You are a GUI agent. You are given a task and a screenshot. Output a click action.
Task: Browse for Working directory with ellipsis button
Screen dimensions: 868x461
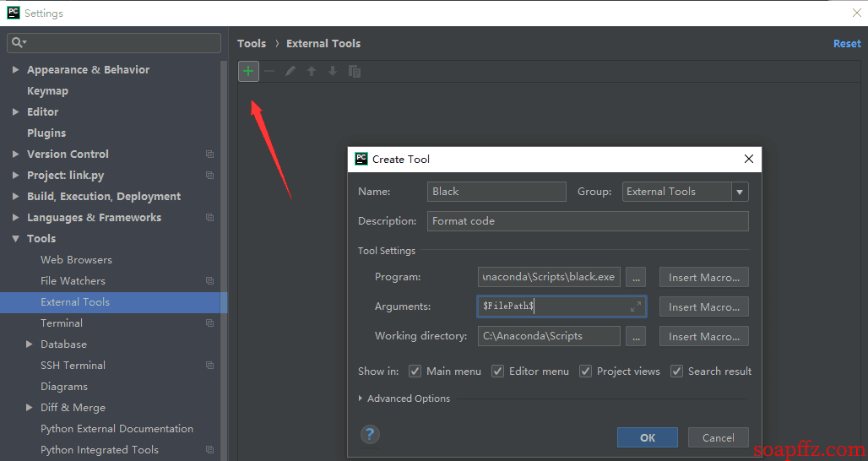pos(636,336)
